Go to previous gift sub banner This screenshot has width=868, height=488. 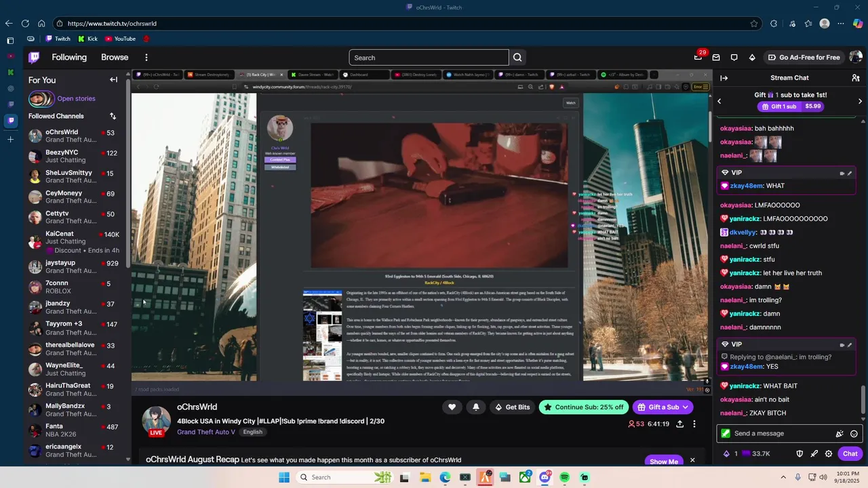tap(719, 101)
